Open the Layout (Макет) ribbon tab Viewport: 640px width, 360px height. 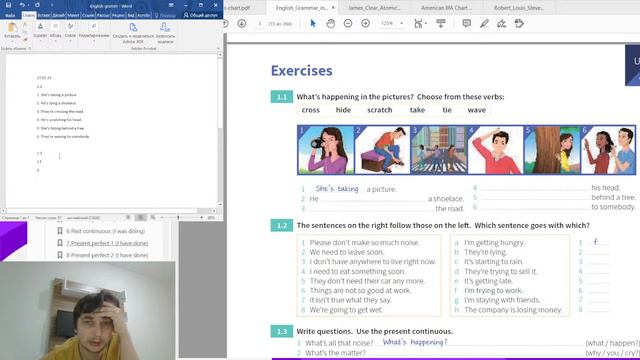coord(73,15)
